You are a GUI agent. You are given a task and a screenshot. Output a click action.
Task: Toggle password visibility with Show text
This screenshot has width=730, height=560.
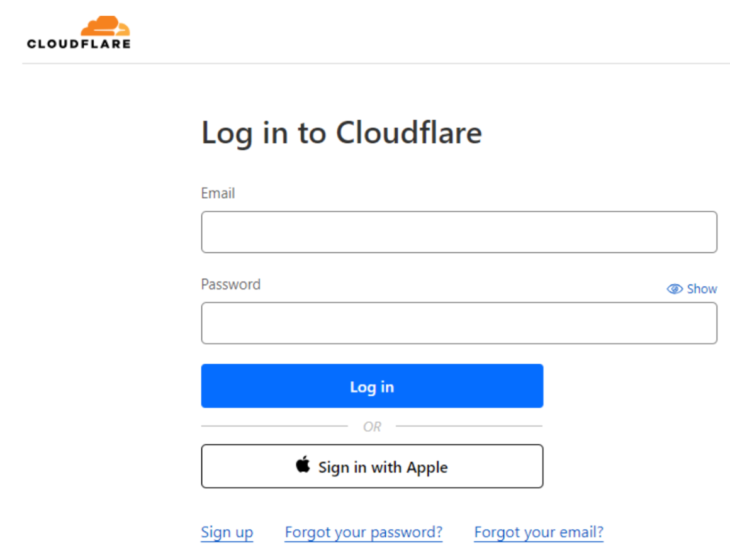pyautogui.click(x=702, y=289)
